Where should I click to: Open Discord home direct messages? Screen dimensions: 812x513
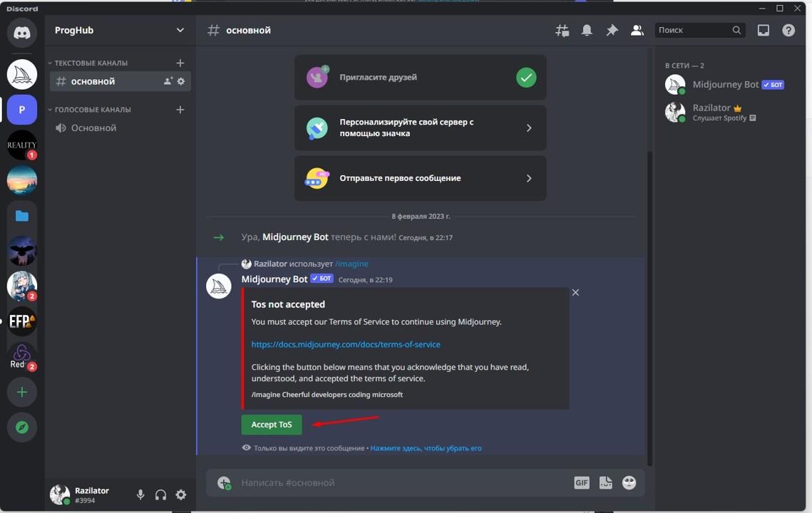[22, 33]
